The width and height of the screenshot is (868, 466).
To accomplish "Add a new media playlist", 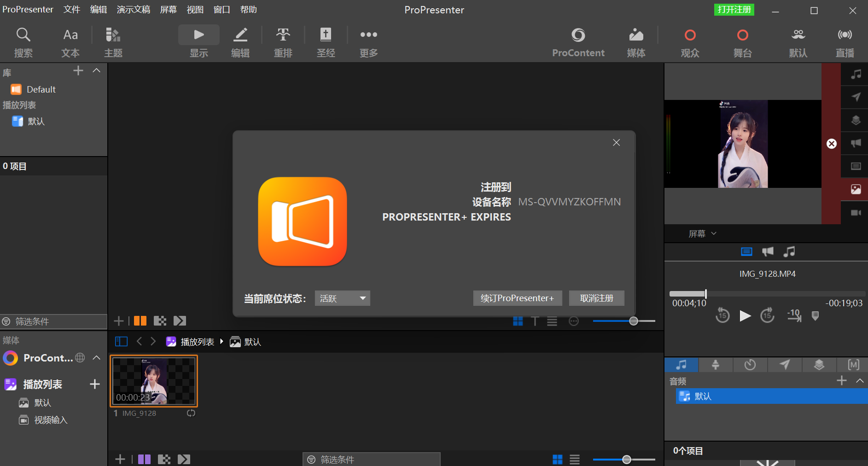I will pos(95,384).
